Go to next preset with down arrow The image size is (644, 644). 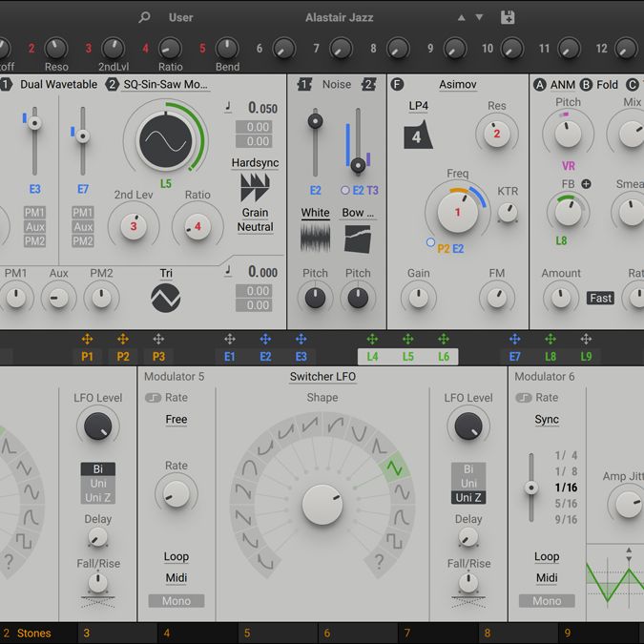(x=479, y=18)
